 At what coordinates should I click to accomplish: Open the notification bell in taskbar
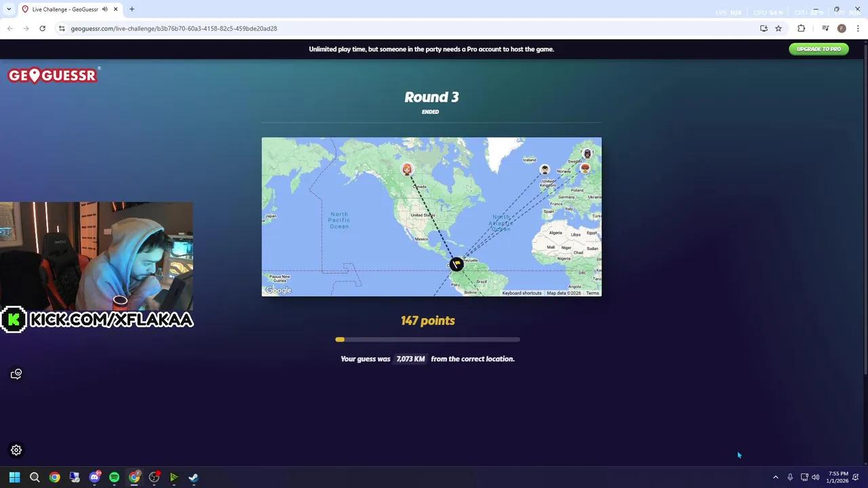(856, 477)
